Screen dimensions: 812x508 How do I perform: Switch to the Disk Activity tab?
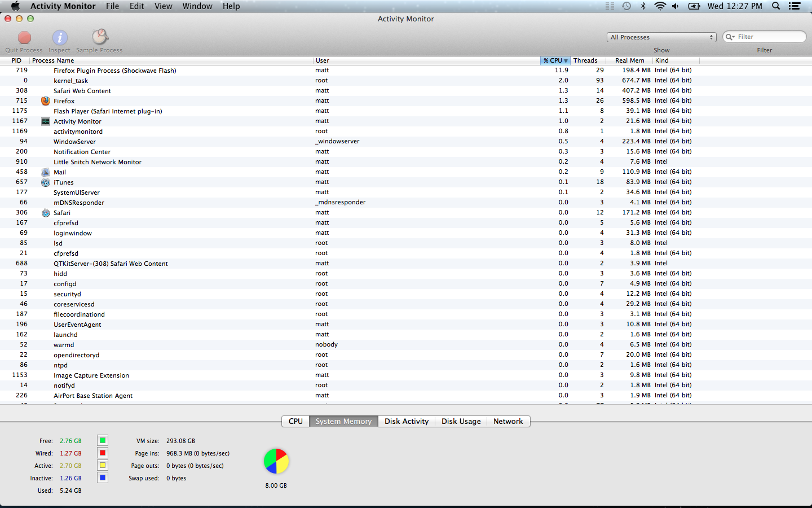tap(407, 422)
